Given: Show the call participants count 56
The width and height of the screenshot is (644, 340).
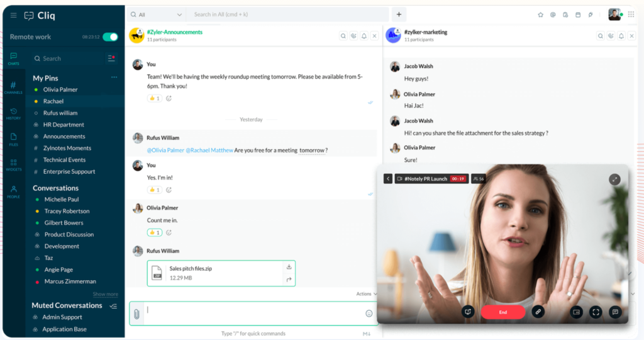Looking at the screenshot, I should pyautogui.click(x=479, y=179).
